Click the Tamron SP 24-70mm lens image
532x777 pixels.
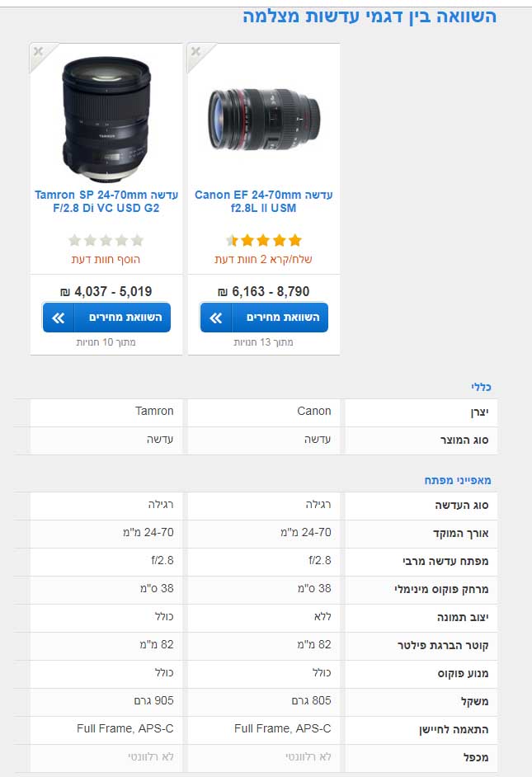point(106,117)
